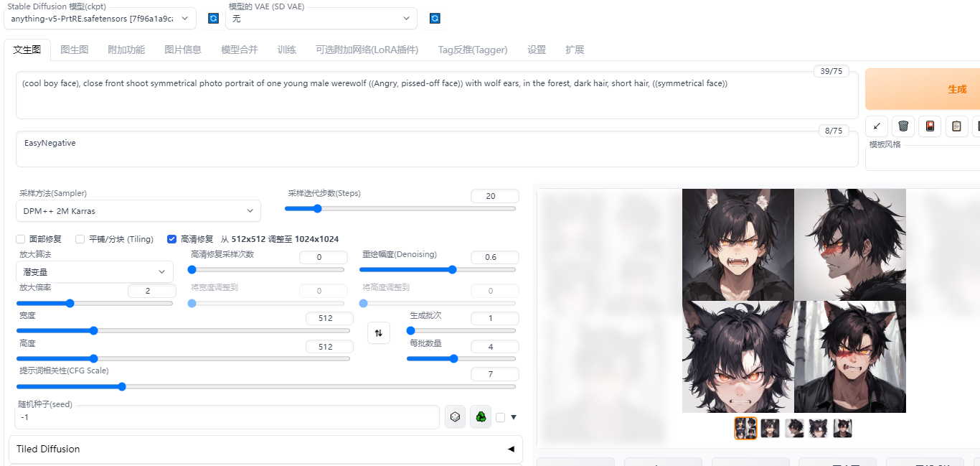
Task: Click the green recycle icon to reuse seed
Action: 481,416
